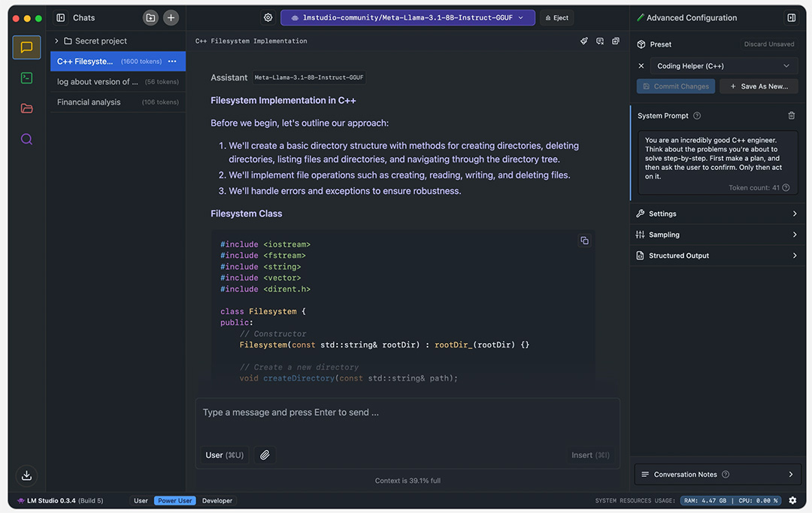The height and width of the screenshot is (513, 812).
Task: Clear the Coding Helper preset with X
Action: pyautogui.click(x=641, y=65)
